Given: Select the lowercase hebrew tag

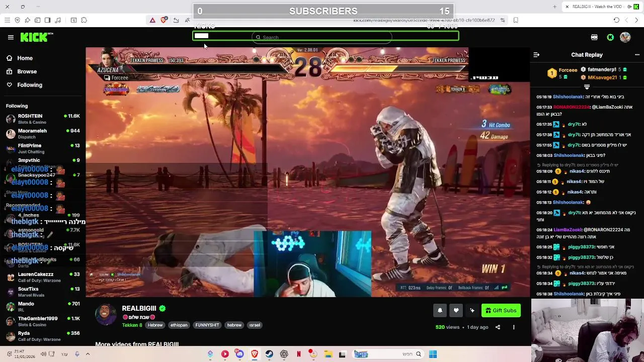Looking at the screenshot, I should click(234, 325).
